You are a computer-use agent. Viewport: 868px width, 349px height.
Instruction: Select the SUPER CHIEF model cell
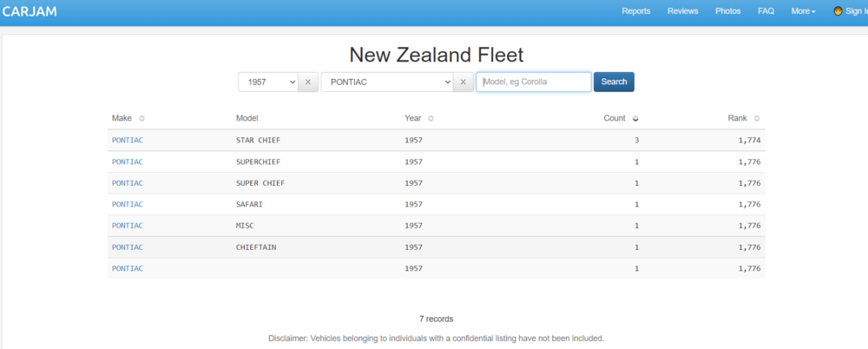(260, 183)
